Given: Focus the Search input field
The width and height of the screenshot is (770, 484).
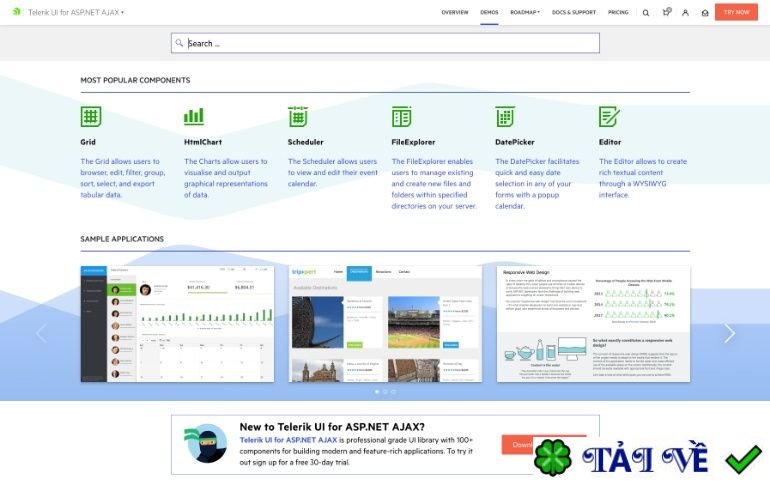Looking at the screenshot, I should tap(385, 43).
